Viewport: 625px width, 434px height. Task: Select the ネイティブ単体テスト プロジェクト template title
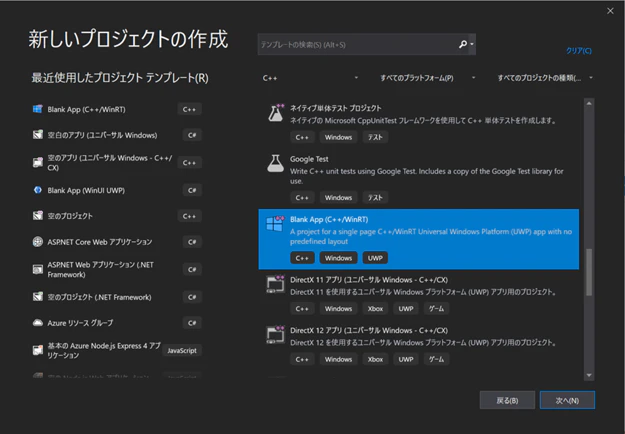pyautogui.click(x=336, y=108)
